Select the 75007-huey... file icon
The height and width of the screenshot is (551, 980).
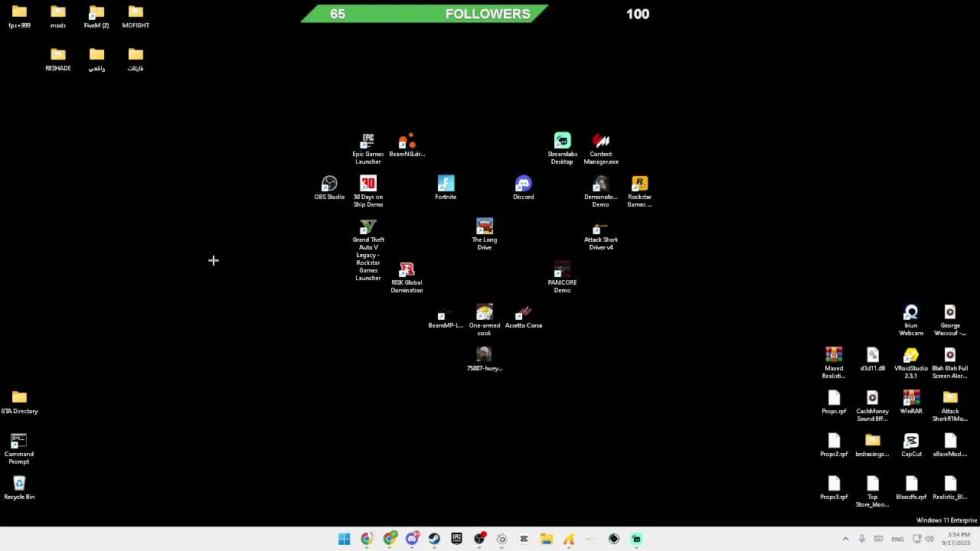[485, 360]
